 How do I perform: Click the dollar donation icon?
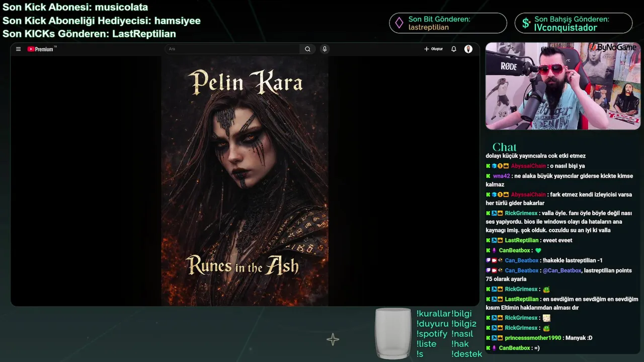pos(526,23)
